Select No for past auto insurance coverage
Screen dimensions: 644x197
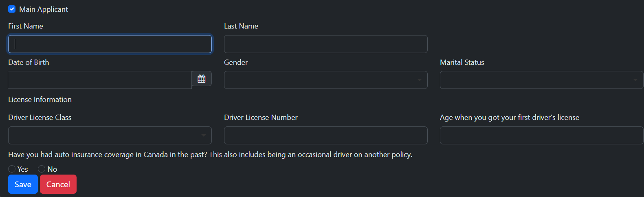coord(42,169)
